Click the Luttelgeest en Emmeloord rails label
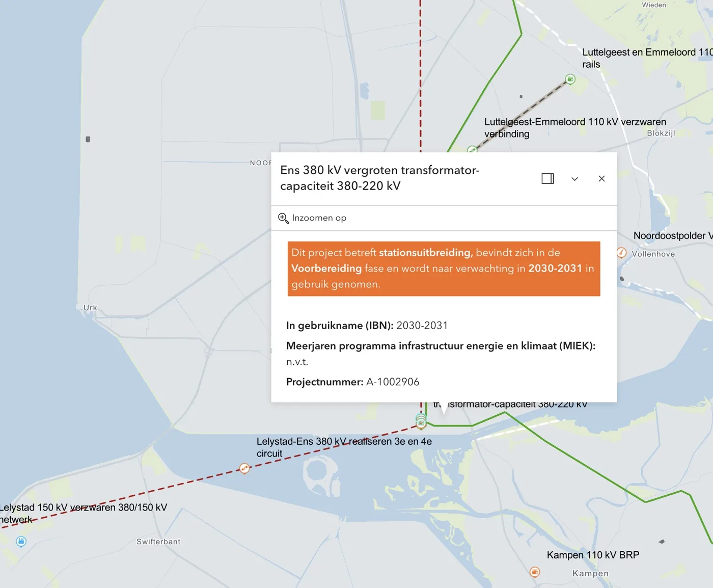 pos(647,58)
